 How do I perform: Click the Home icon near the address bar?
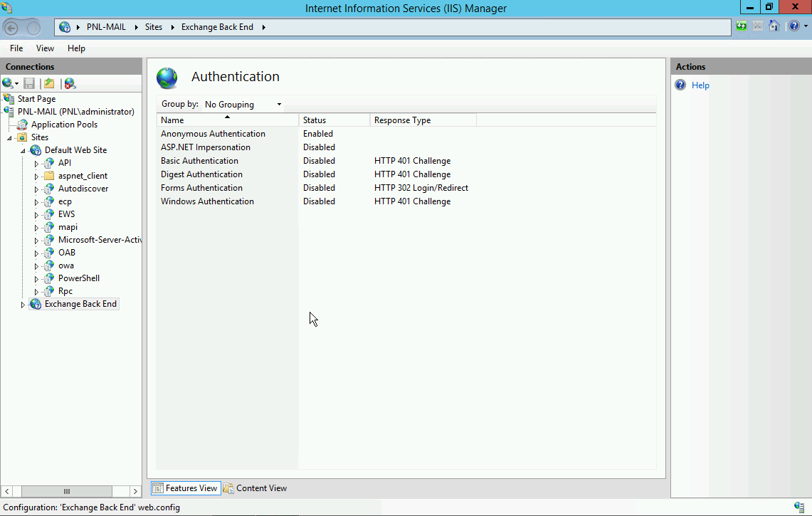pos(774,26)
